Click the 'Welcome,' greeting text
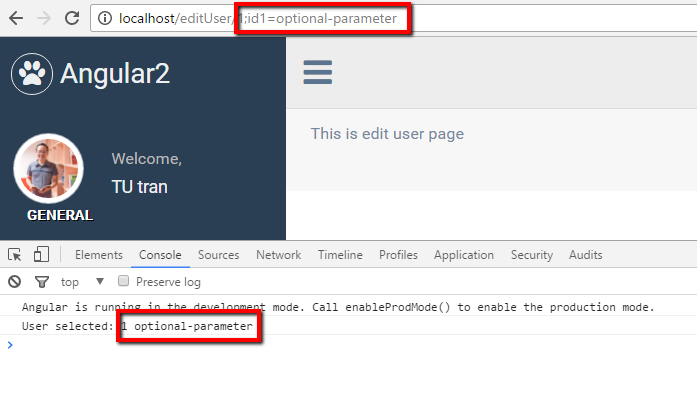 147,159
